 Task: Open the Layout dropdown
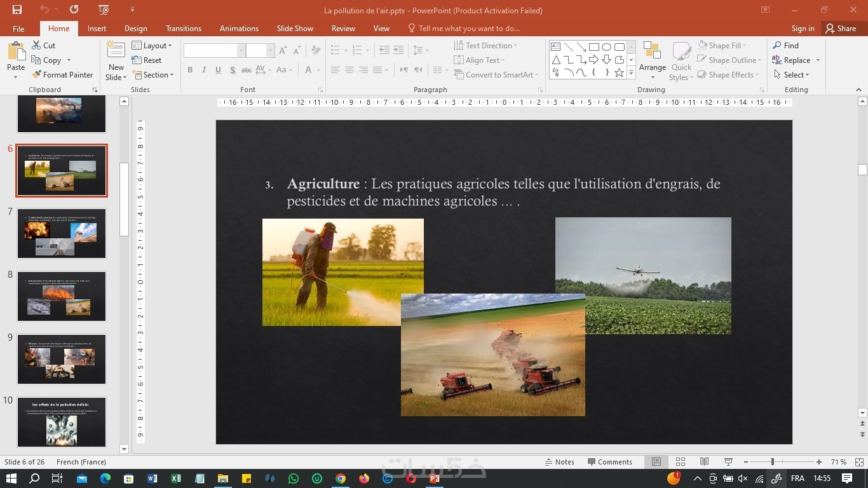click(x=152, y=46)
